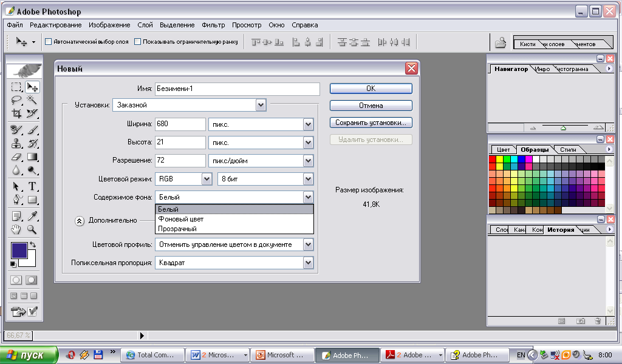622x364 pixels.
Task: Swap foreground and background colors
Action: (33, 244)
